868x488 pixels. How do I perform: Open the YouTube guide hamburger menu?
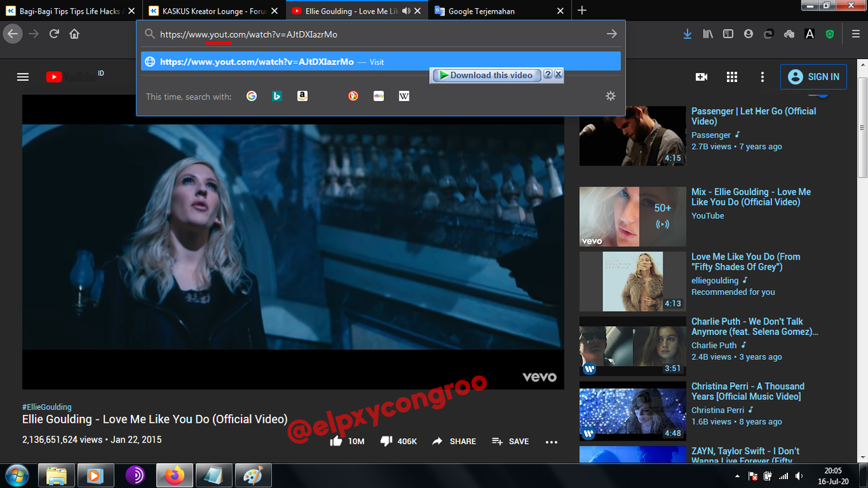[23, 77]
